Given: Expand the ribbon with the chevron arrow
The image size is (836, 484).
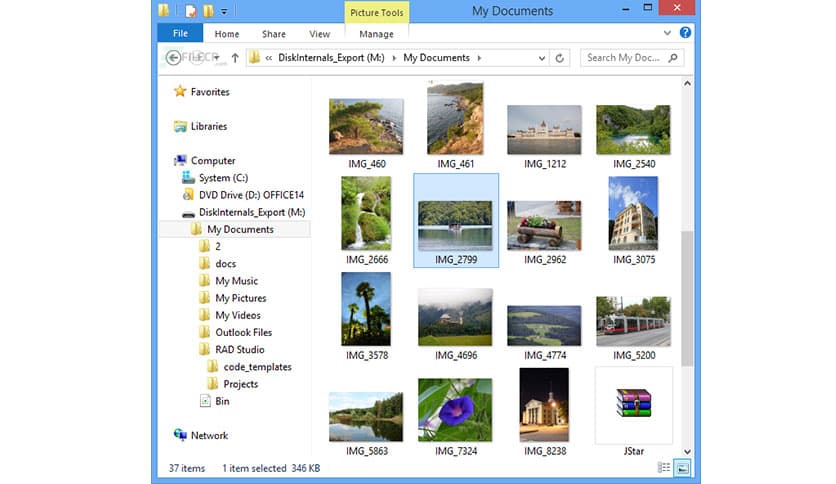Looking at the screenshot, I should click(667, 33).
